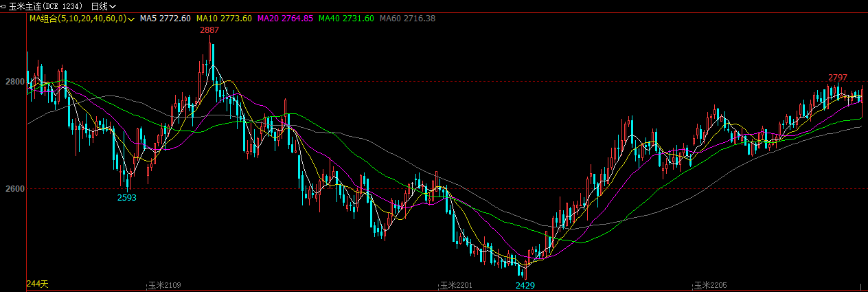Select the MA40 2731.60 indicator value

pyautogui.click(x=347, y=19)
